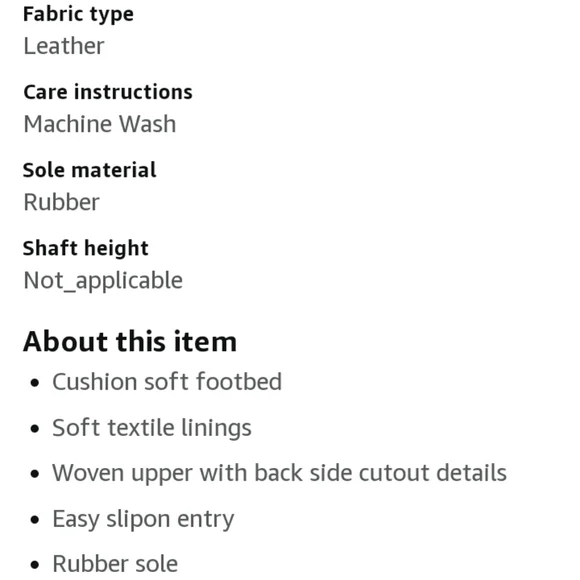Click the Easy slipon entry bullet

143,519
